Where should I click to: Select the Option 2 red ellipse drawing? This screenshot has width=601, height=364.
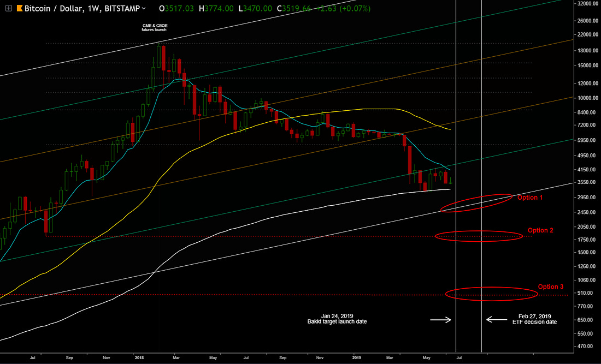click(479, 236)
